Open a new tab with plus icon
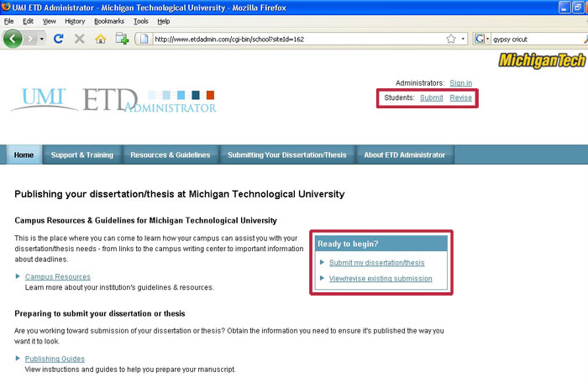The height and width of the screenshot is (383, 588). click(122, 39)
